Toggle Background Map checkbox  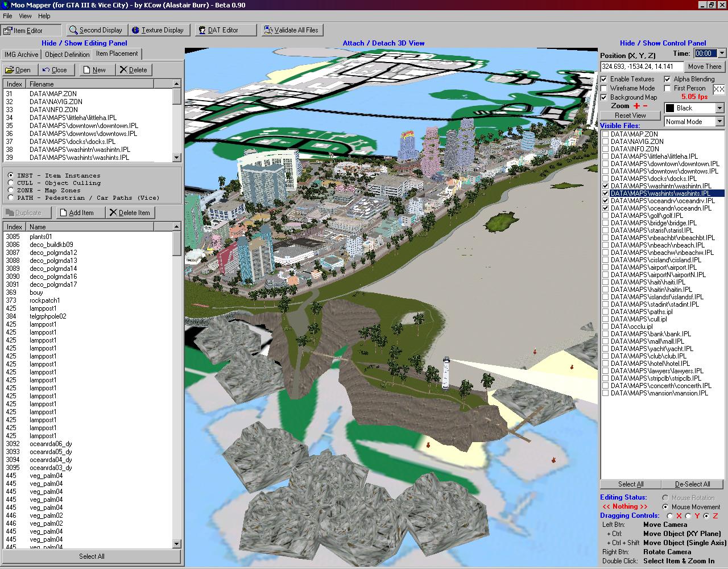[x=604, y=97]
